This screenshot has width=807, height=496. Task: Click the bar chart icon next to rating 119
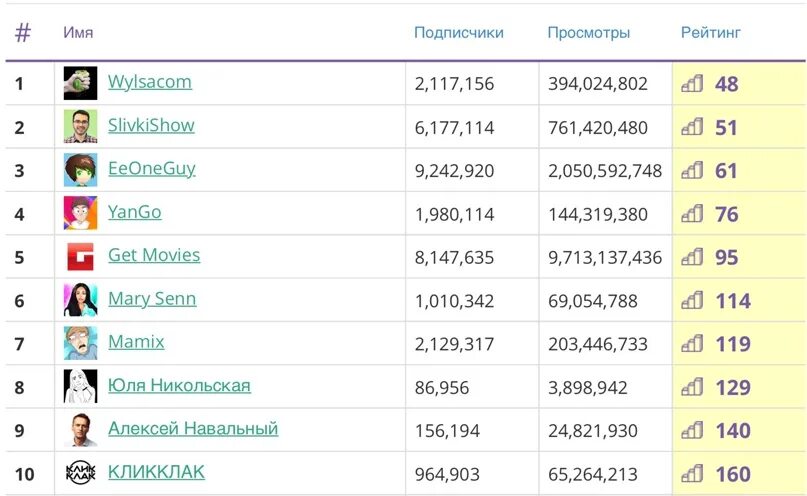pos(692,343)
